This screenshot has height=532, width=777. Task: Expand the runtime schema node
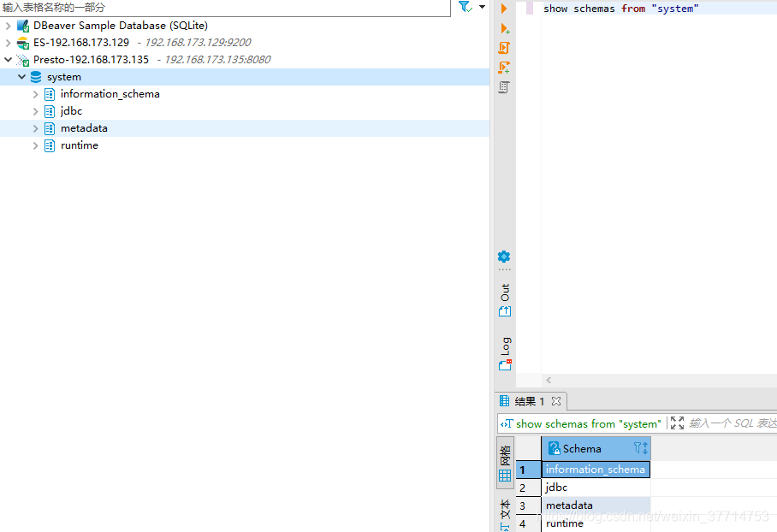coord(35,145)
